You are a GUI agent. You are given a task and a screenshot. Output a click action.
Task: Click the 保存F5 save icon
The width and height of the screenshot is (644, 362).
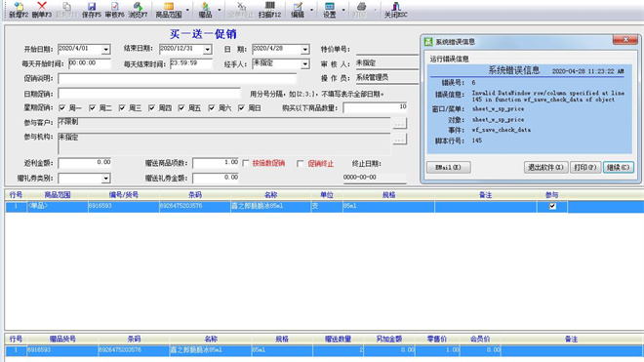tap(92, 6)
